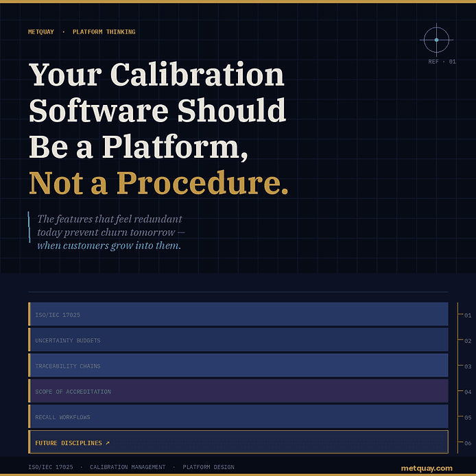Click footer text CALIBRATION MANAGEMENT
Screen dimensions: 476x476
pos(128,467)
